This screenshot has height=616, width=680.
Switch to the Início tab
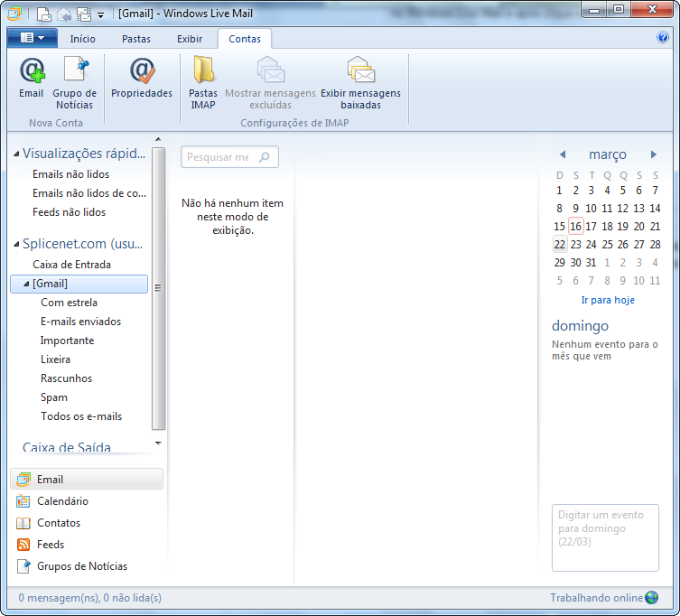82,39
